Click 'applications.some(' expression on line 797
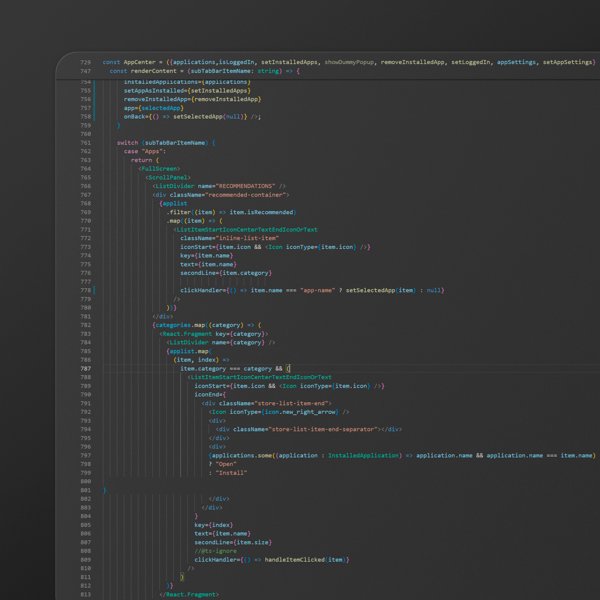Screen dimensions: 600x600 [402, 456]
